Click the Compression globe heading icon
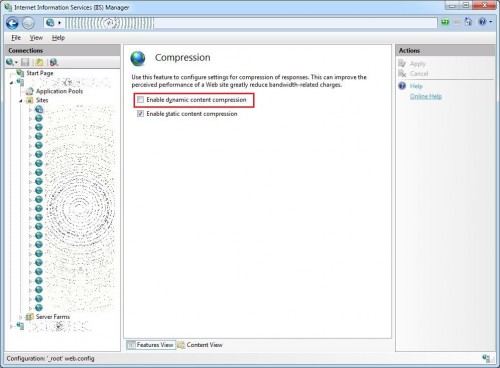Viewport: 500px width, 368px height. pyautogui.click(x=138, y=59)
